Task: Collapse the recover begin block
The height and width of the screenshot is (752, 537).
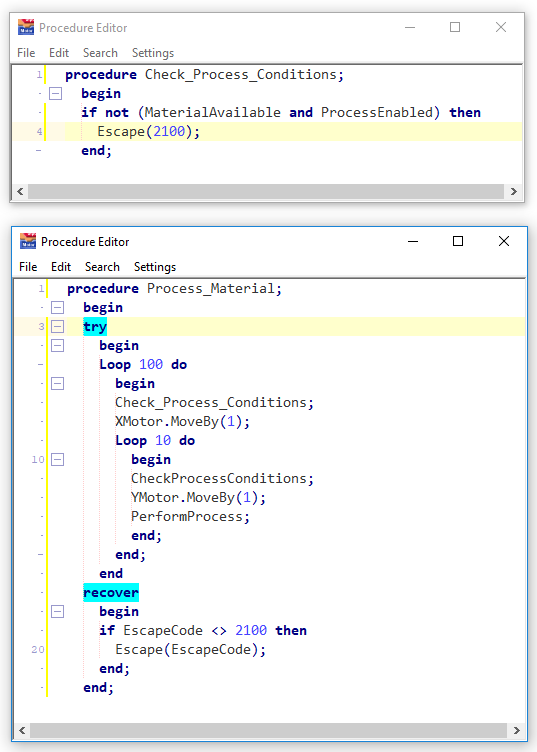Action: coord(58,611)
